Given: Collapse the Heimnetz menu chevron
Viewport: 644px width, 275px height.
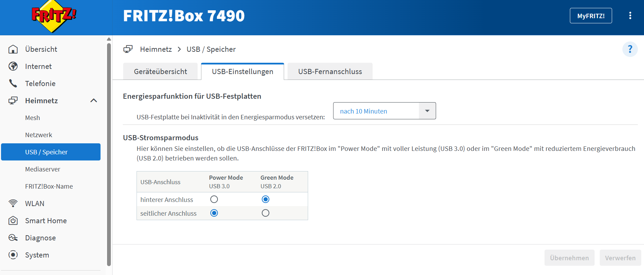Looking at the screenshot, I should pyautogui.click(x=94, y=100).
